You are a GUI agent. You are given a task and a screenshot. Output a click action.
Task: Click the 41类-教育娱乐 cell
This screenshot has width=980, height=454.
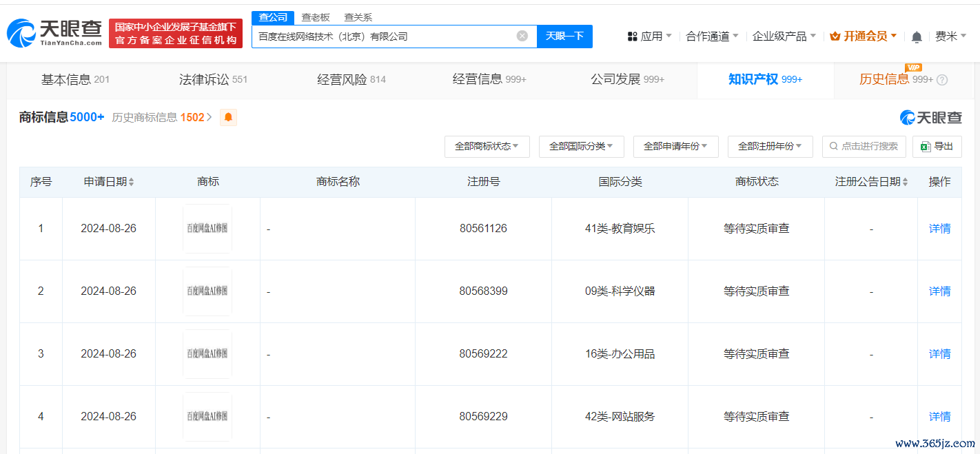pyautogui.click(x=620, y=229)
